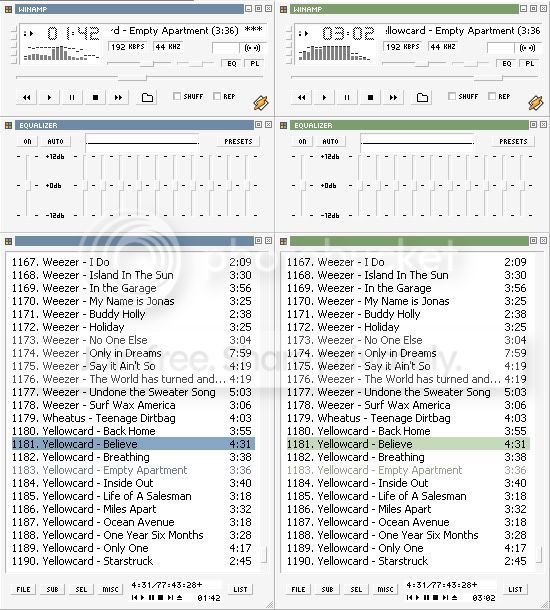Open MISC menu in blue playlist

point(110,589)
